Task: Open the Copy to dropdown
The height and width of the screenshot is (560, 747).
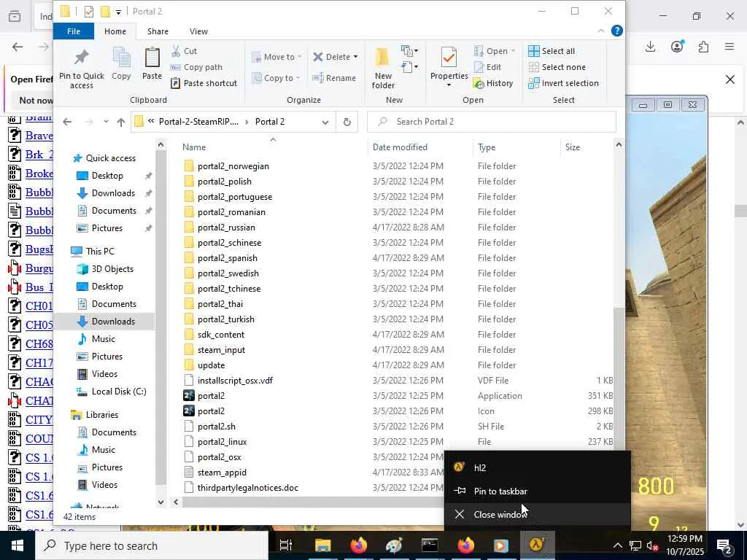Action: point(276,77)
